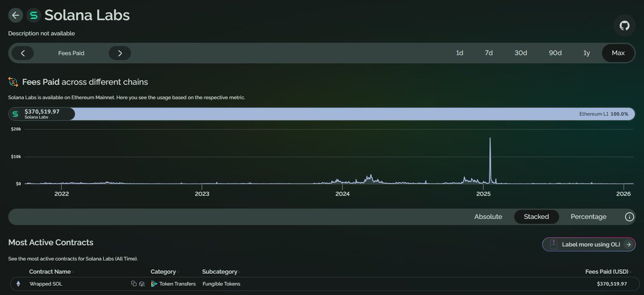Click the Most Active Contracts heading
Viewport: 644px width, 295px height.
(x=51, y=242)
